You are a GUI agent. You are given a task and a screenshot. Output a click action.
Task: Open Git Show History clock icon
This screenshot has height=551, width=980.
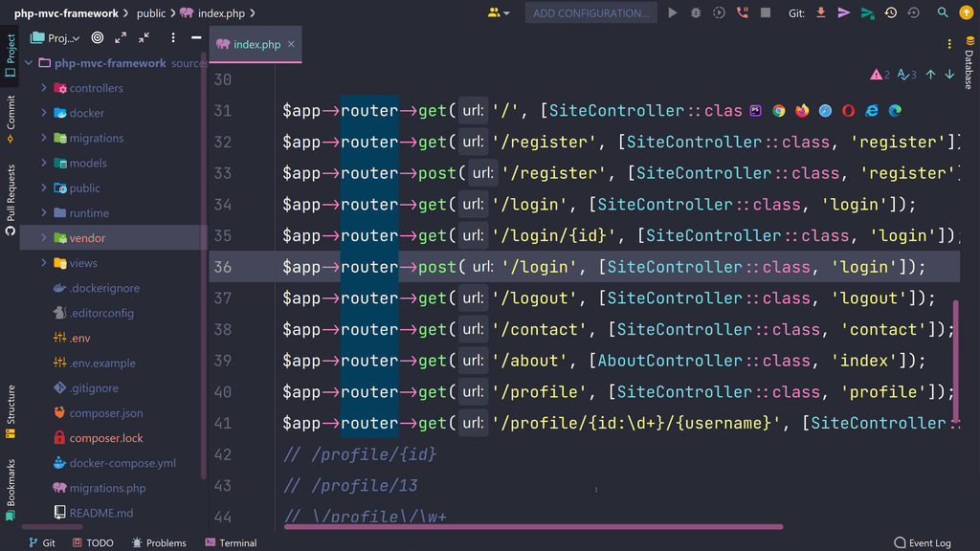(x=890, y=13)
